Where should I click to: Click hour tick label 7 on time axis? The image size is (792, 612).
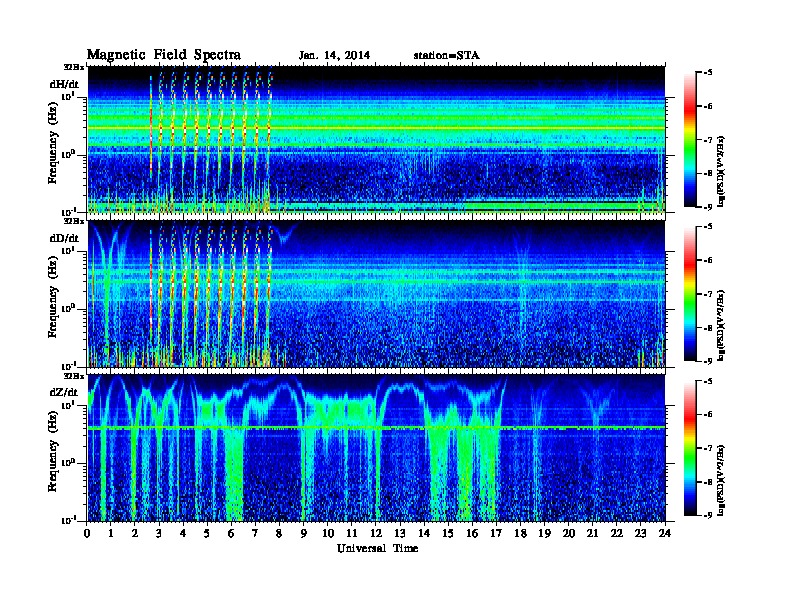coord(255,533)
